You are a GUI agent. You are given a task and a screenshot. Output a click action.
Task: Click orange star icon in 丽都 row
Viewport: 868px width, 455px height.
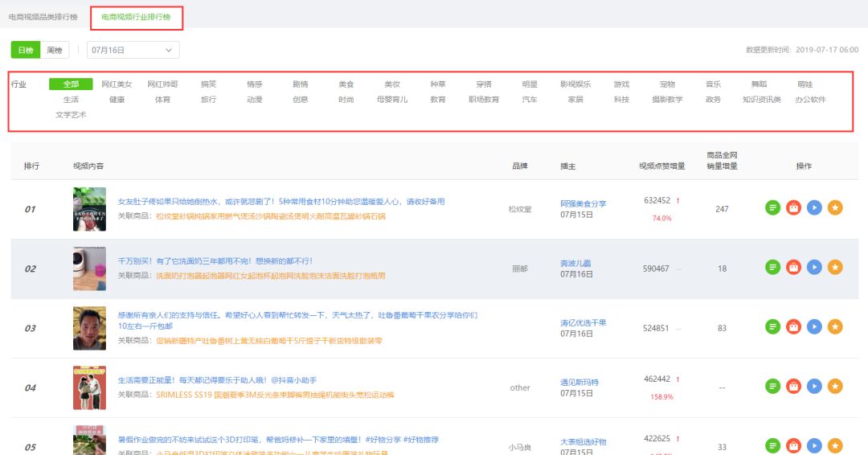pos(835,268)
